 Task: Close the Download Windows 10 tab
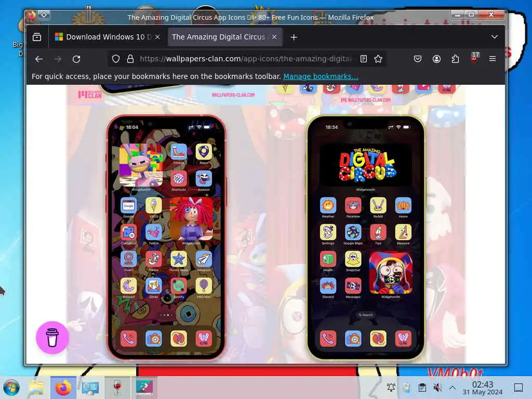[157, 37]
